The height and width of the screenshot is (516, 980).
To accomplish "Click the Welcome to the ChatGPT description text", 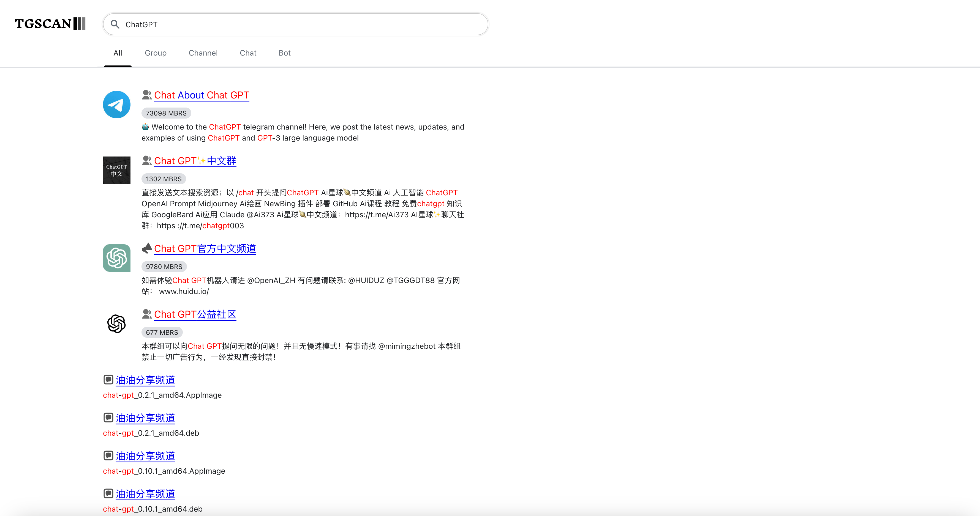I will click(303, 132).
